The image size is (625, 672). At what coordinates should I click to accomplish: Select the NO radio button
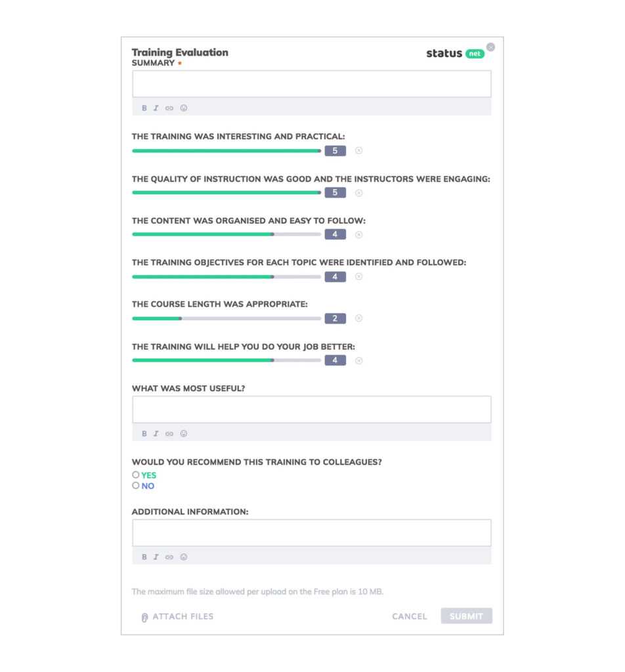136,486
